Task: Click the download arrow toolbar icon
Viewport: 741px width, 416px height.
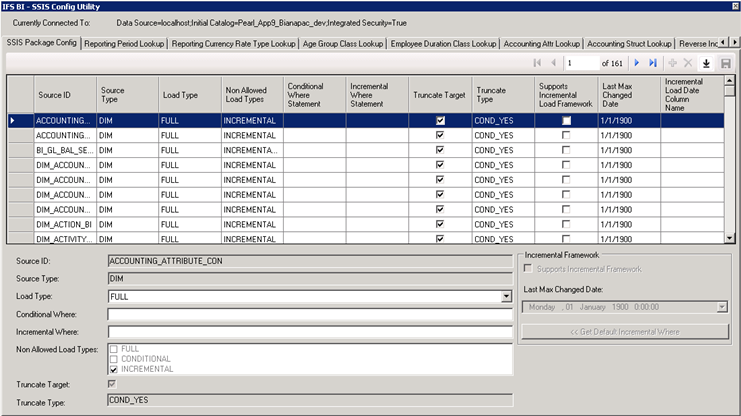Action: (x=706, y=63)
